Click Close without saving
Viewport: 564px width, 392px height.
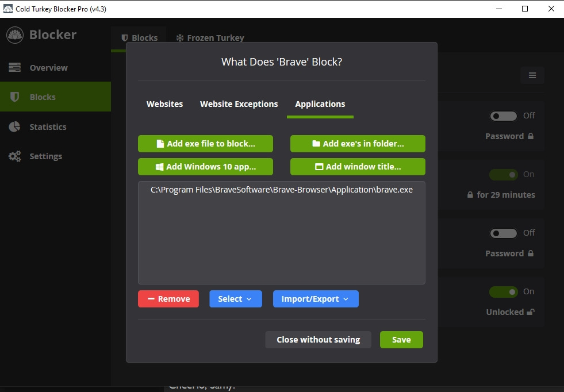(x=319, y=340)
